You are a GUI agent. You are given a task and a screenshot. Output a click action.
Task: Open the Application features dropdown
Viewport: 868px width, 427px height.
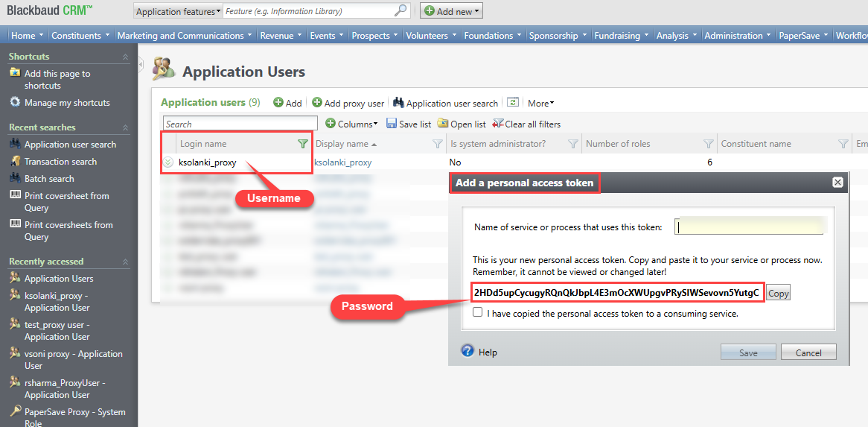point(179,11)
